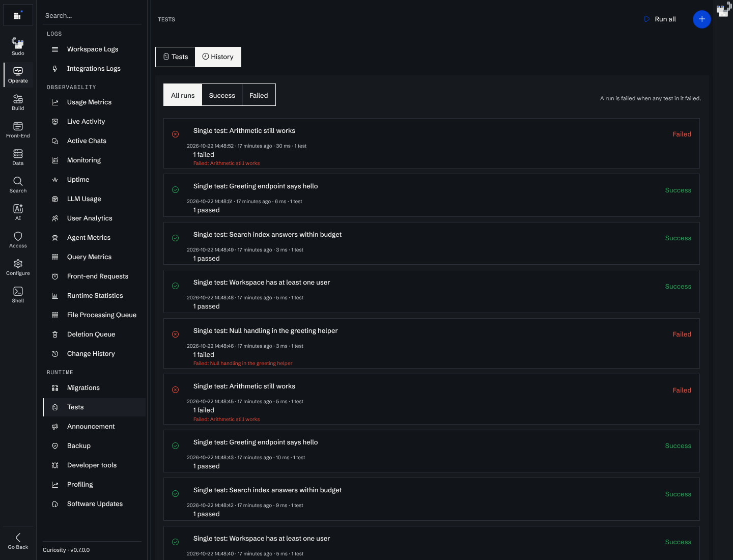
Task: Open Null handling in the greeting helper run
Action: click(431, 344)
